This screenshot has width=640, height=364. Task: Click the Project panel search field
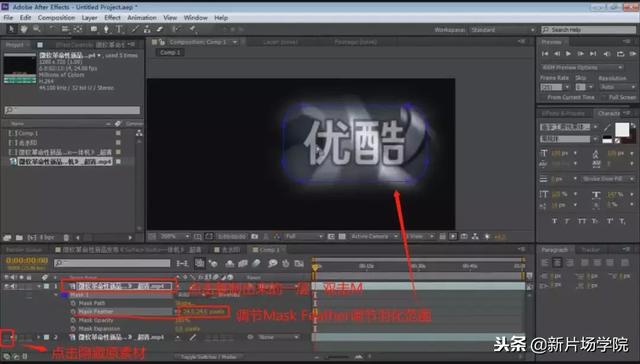[72, 110]
